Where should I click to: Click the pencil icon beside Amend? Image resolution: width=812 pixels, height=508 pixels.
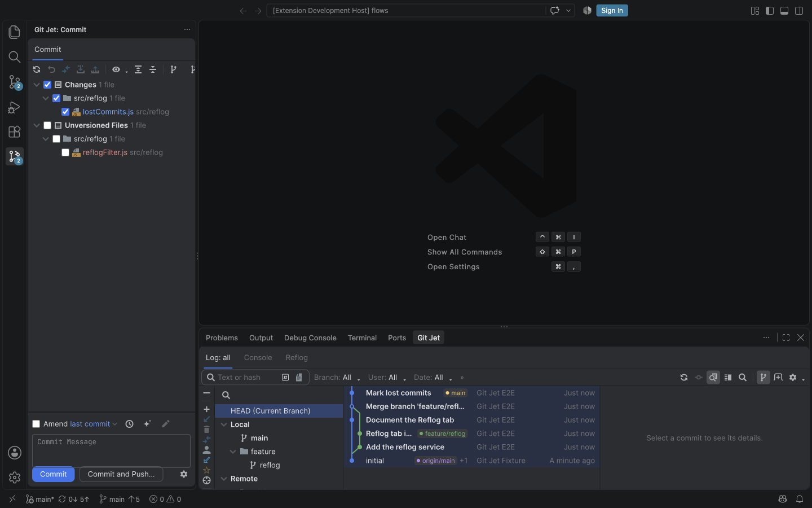point(165,424)
